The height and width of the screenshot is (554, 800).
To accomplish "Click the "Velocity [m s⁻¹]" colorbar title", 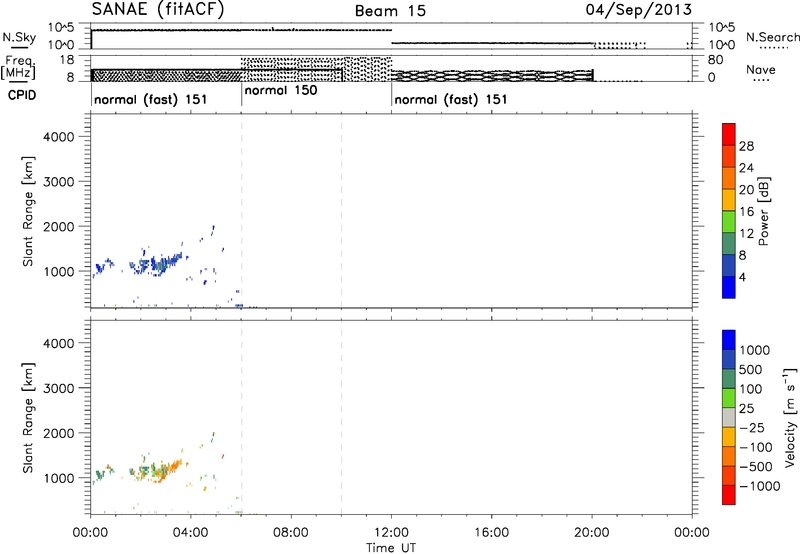I will 790,417.
